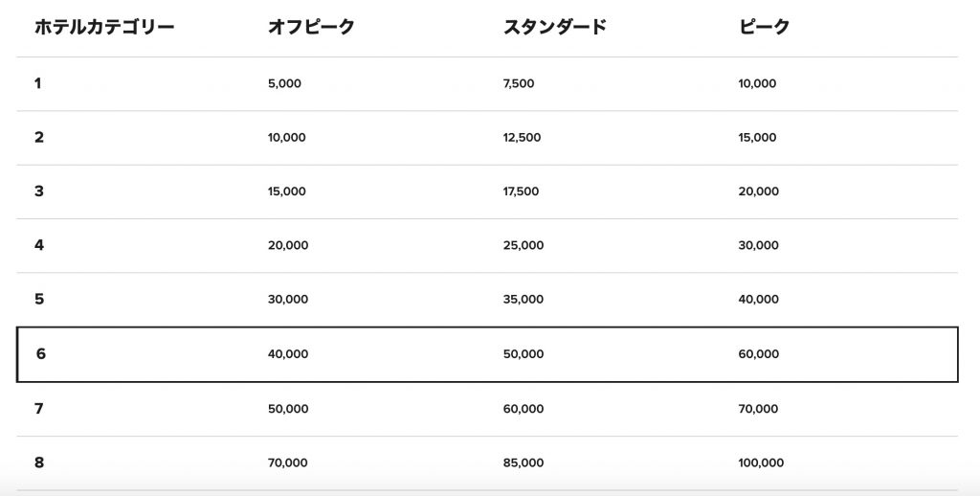Click the ピーク column header
This screenshot has height=496, width=980.
(x=765, y=28)
